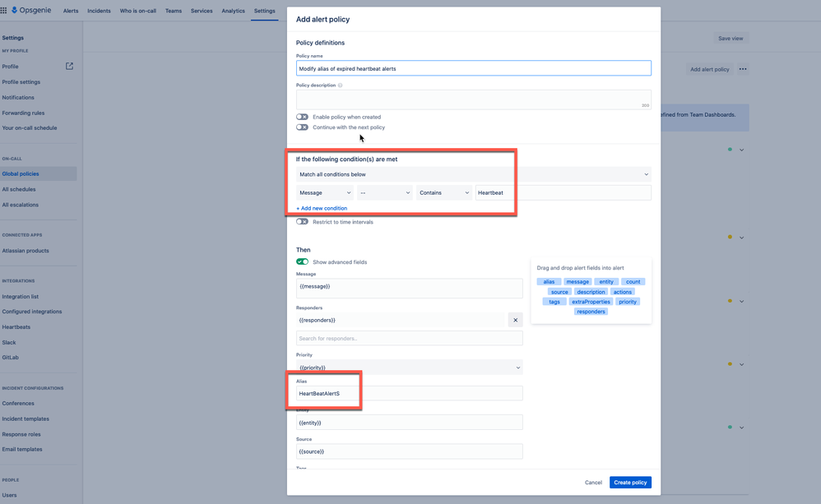The height and width of the screenshot is (504, 821).
Task: Select the tags field tag
Action: tap(554, 302)
